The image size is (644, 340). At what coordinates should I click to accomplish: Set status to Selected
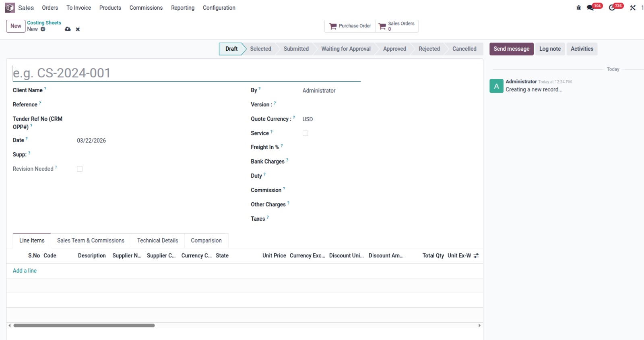pos(260,49)
